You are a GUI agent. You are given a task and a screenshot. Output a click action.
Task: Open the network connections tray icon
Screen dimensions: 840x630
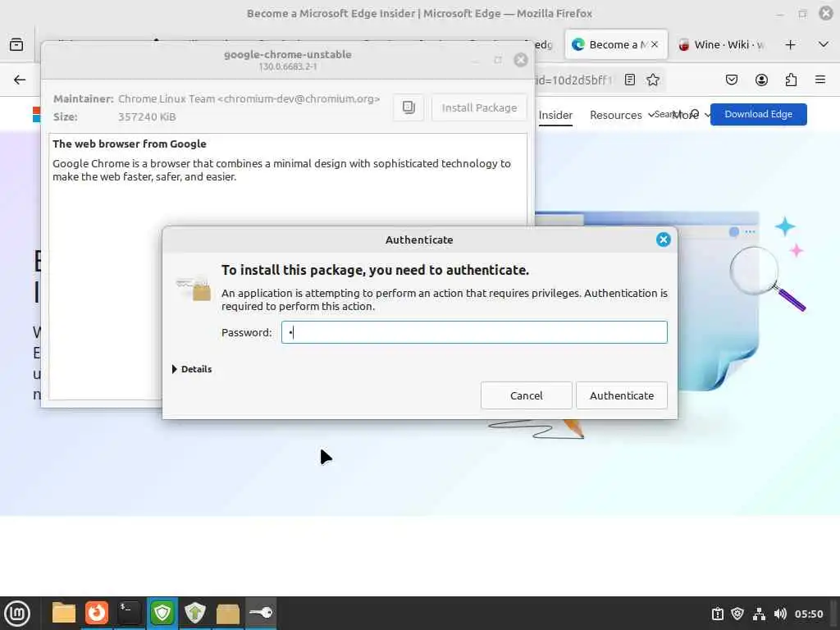tap(759, 614)
